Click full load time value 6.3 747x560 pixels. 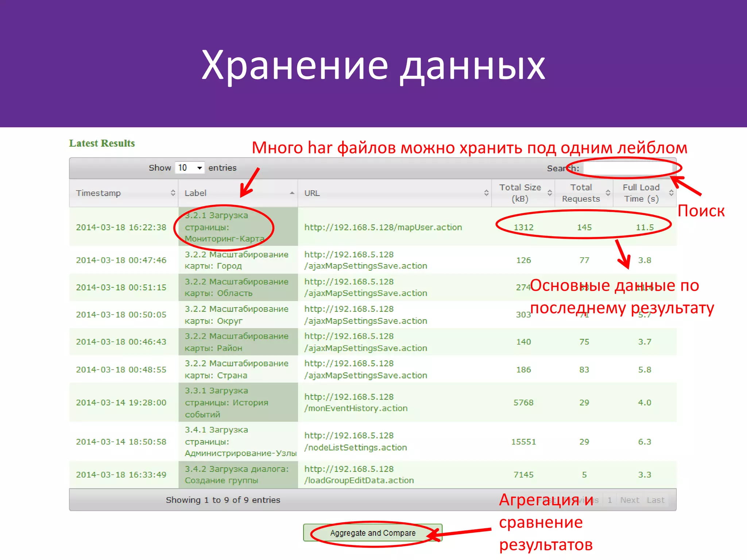point(645,442)
